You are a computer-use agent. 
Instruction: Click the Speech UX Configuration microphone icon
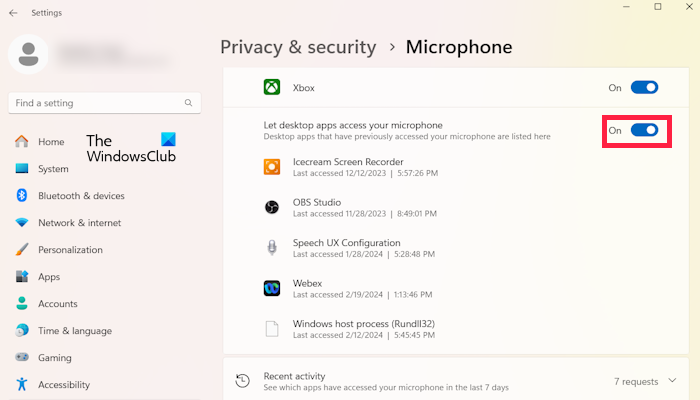pyautogui.click(x=271, y=248)
